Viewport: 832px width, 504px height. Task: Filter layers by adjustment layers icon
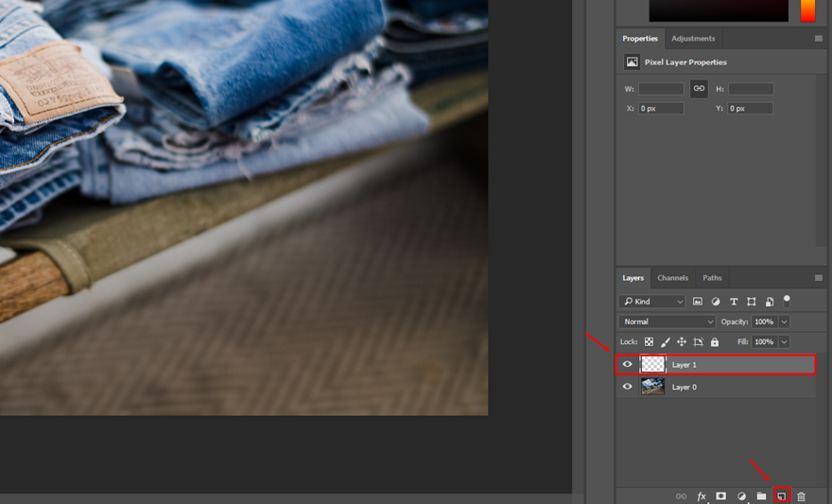point(716,302)
